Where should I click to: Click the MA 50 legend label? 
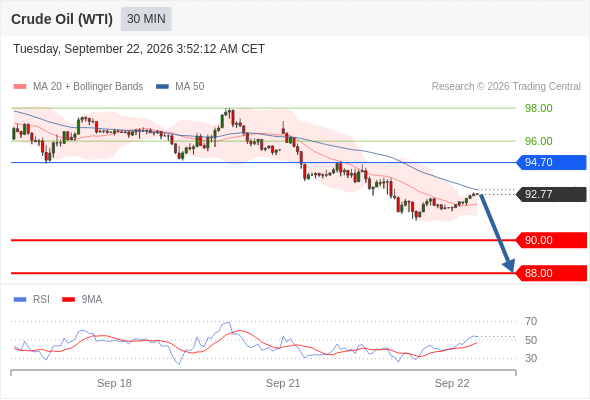point(190,87)
